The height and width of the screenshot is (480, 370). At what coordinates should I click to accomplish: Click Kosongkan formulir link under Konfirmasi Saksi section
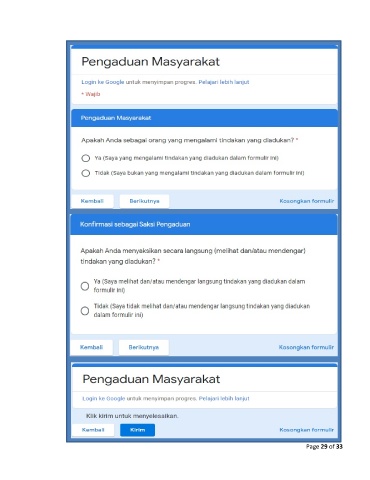pos(306,347)
